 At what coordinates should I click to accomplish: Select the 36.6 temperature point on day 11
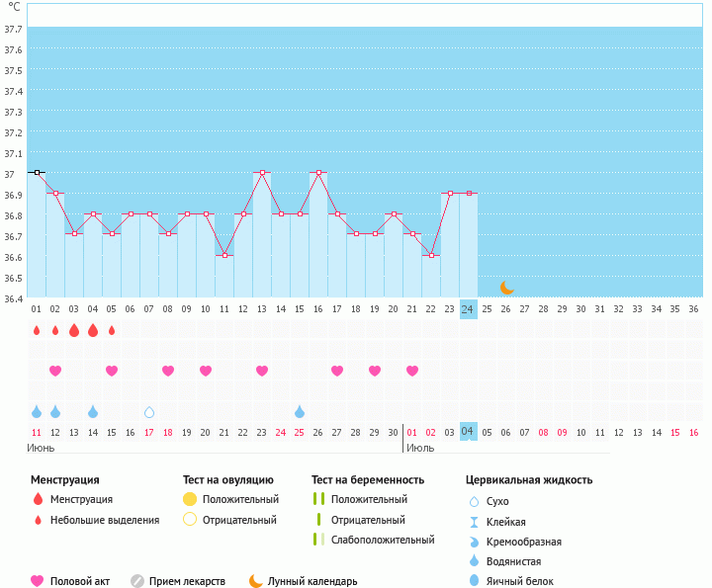pos(224,256)
